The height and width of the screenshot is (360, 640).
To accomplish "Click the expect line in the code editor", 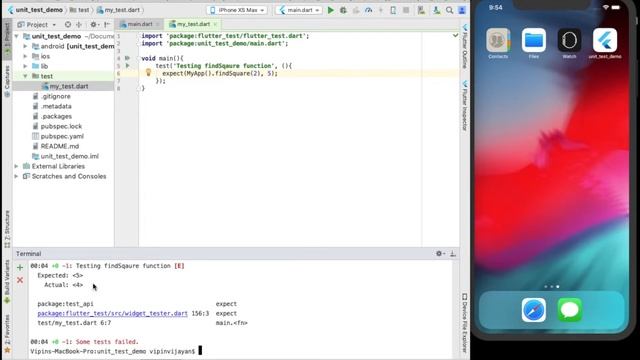I will 220,73.
